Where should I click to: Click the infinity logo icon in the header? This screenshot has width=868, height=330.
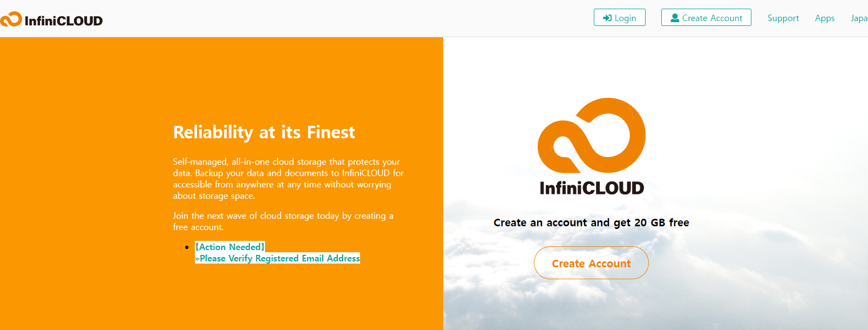coord(11,19)
